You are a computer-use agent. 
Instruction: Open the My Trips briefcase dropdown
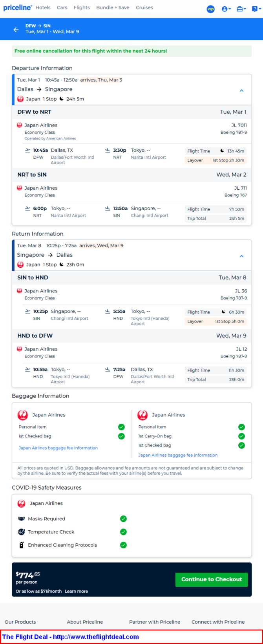[241, 9]
